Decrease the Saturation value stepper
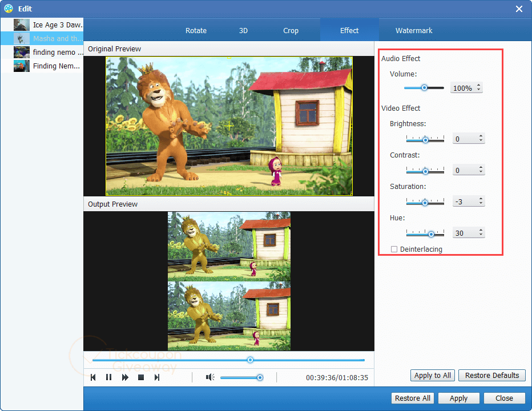Image resolution: width=532 pixels, height=411 pixels. coord(481,204)
